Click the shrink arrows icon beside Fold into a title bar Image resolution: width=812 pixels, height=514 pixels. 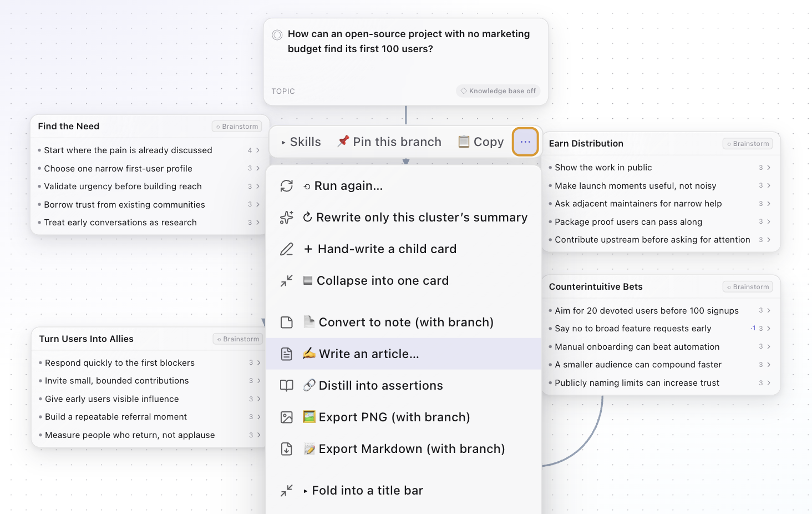pyautogui.click(x=286, y=491)
